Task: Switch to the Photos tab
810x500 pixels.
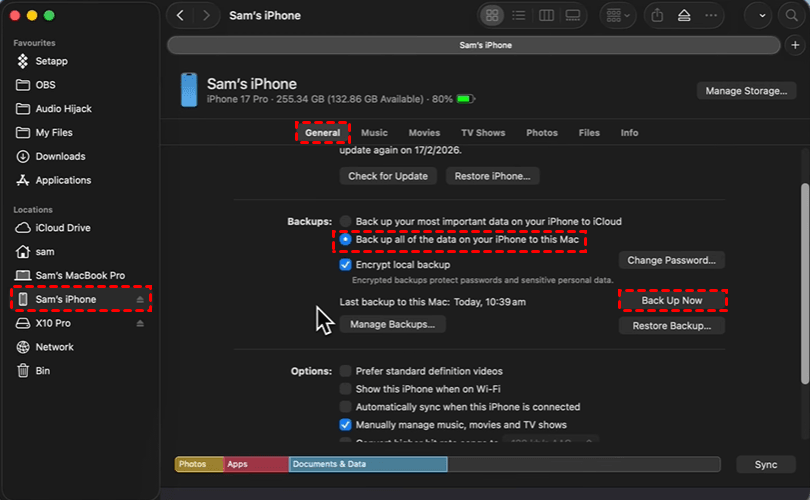Action: coord(542,133)
